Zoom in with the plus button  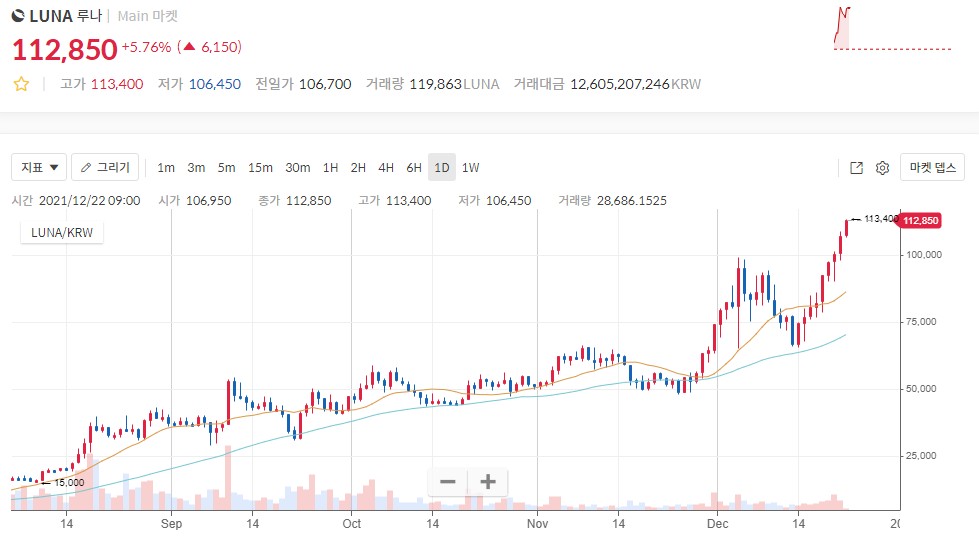(487, 482)
